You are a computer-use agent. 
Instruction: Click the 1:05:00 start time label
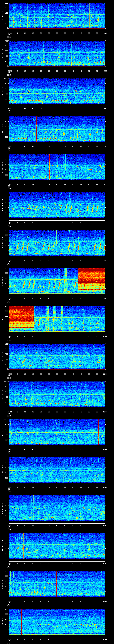(x=9, y=184)
